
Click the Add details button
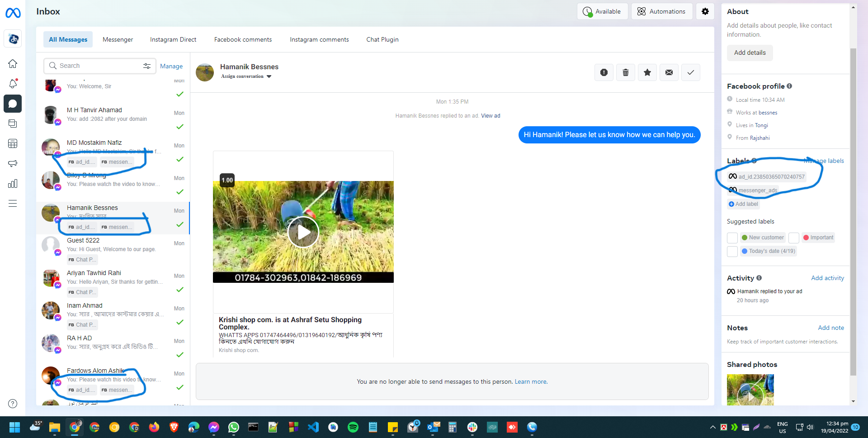click(750, 53)
